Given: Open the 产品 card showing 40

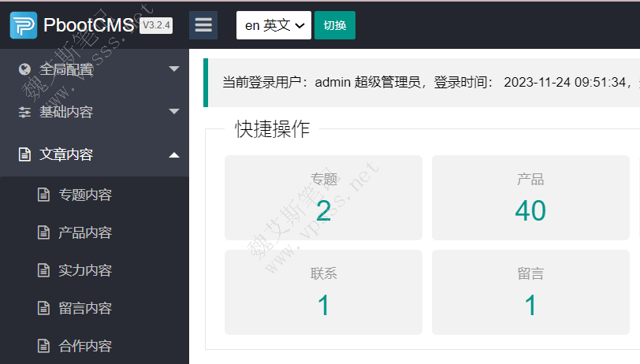Looking at the screenshot, I should [530, 198].
